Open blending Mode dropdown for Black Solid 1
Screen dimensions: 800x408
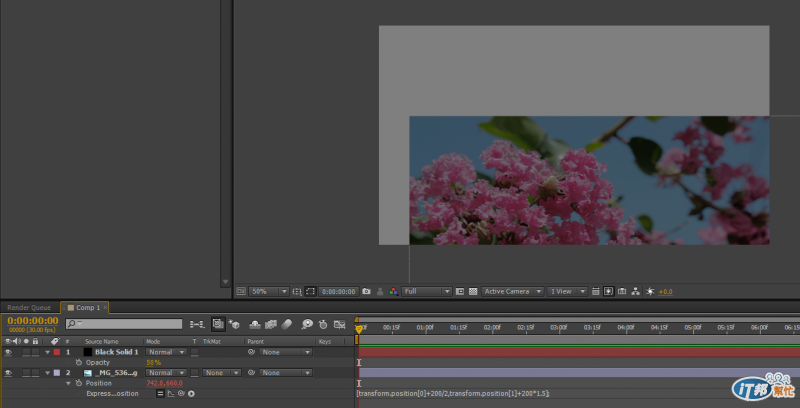(x=166, y=352)
